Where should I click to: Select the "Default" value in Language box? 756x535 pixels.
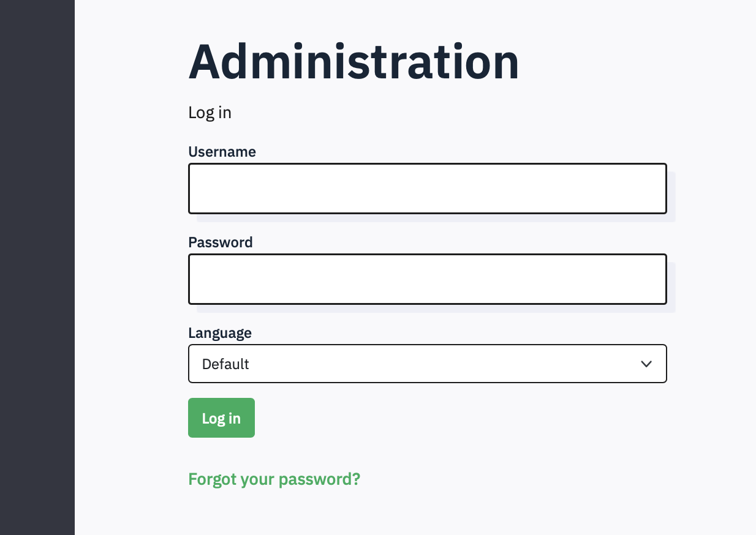[x=225, y=364]
